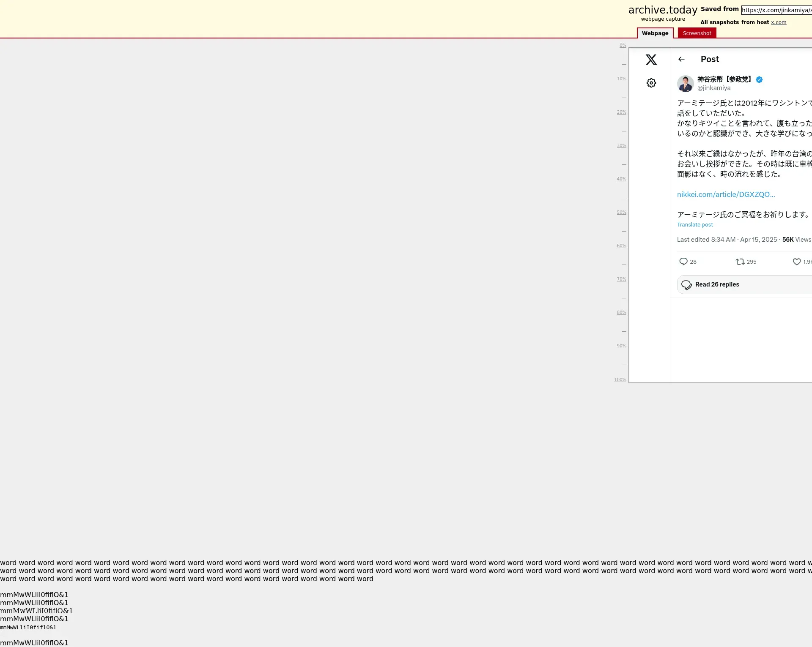Image resolution: width=812 pixels, height=647 pixels.
Task: Jump to 50% page marker
Action: pyautogui.click(x=621, y=213)
